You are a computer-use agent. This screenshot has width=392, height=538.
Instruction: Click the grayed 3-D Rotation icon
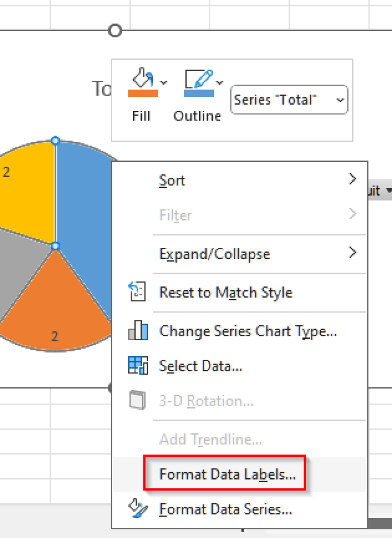point(137,400)
